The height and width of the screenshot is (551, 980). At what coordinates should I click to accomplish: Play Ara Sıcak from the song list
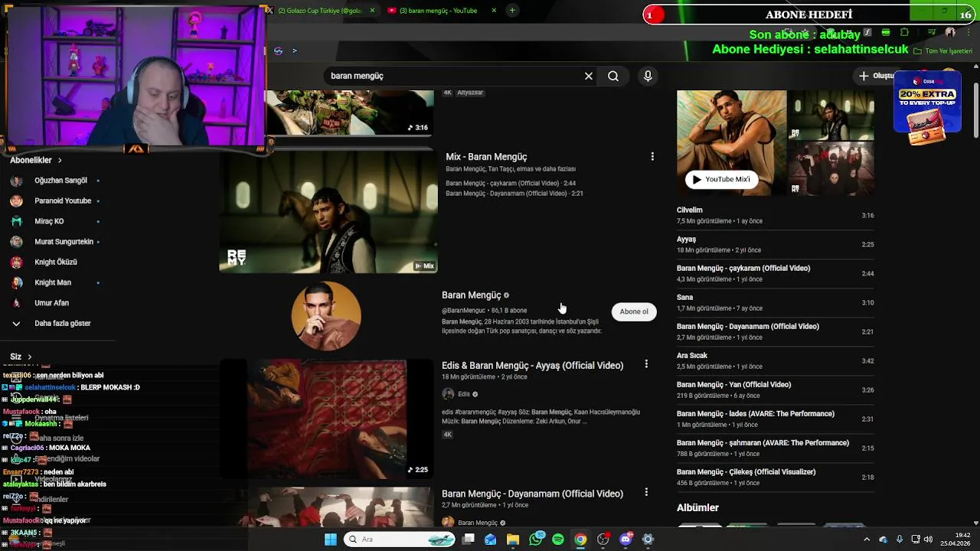tap(775, 360)
